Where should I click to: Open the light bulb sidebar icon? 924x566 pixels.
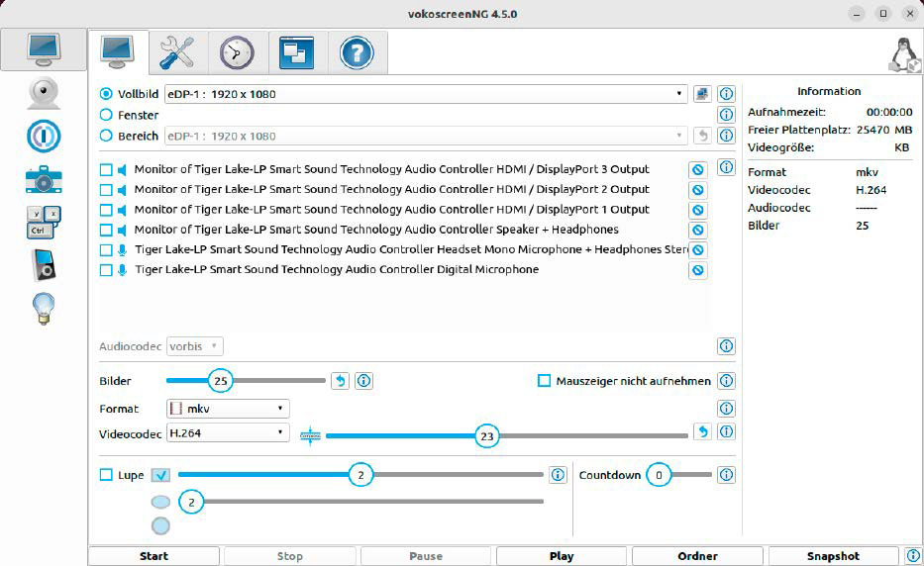pos(43,309)
